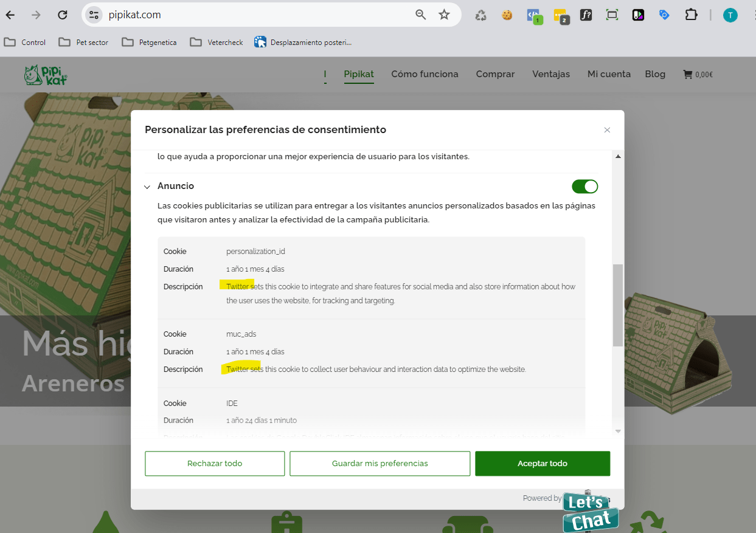
Task: Open the code extension with green badge 1
Action: pyautogui.click(x=534, y=16)
